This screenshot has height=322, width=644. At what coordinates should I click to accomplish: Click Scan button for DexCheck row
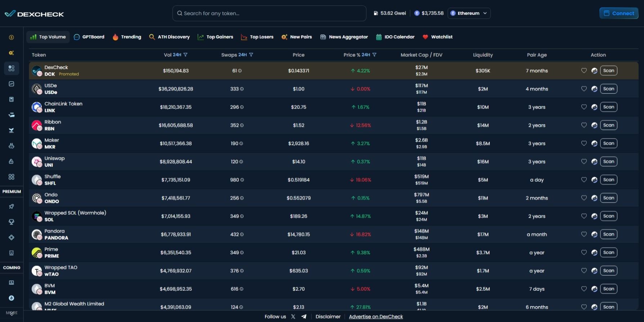click(609, 71)
